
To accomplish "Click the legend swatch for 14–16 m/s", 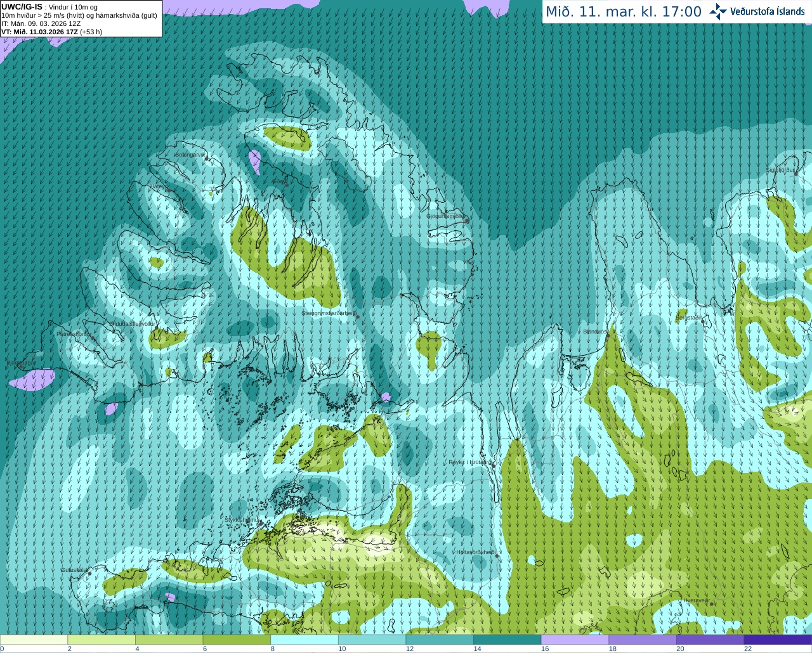I will (507, 639).
